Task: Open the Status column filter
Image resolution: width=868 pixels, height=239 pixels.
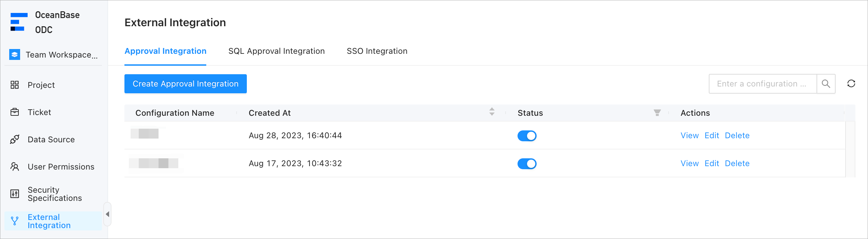Action: [657, 113]
